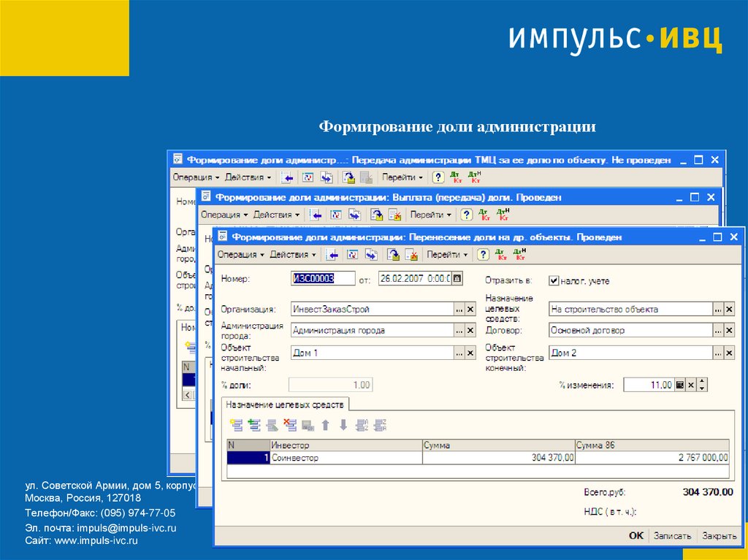Click the Move row down arrow icon
Image resolution: width=748 pixels, height=560 pixels.
click(343, 425)
